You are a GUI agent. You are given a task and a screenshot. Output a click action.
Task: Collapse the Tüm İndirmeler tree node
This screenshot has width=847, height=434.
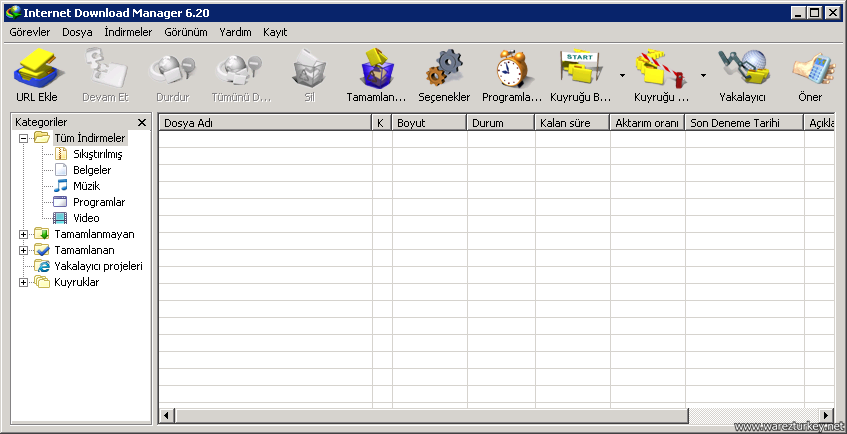tap(23, 138)
